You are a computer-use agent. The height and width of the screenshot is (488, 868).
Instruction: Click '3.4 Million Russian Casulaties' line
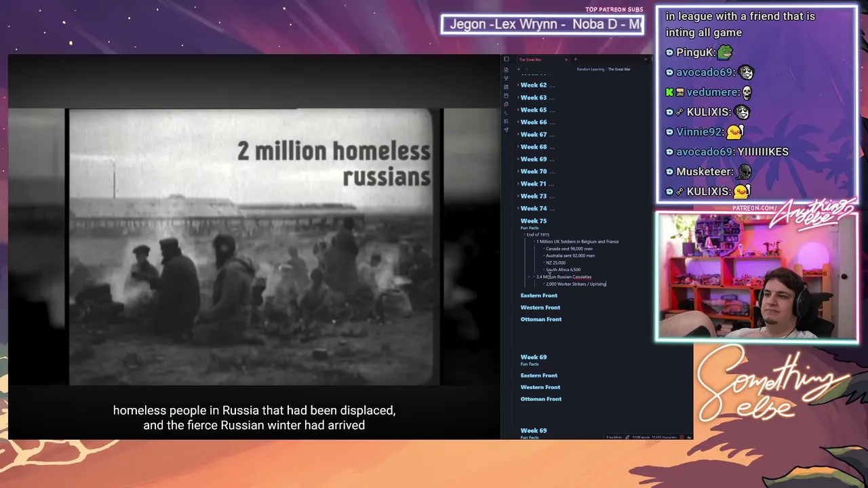564,277
